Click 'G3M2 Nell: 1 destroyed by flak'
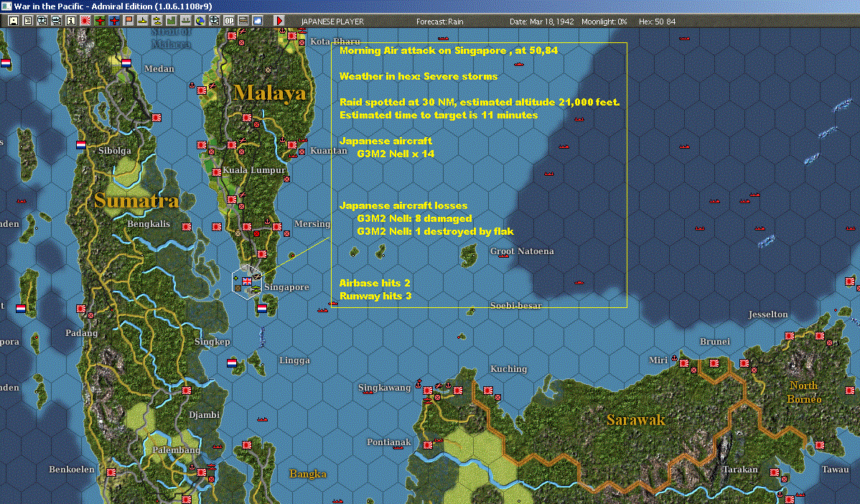This screenshot has width=860, height=504. tap(435, 231)
